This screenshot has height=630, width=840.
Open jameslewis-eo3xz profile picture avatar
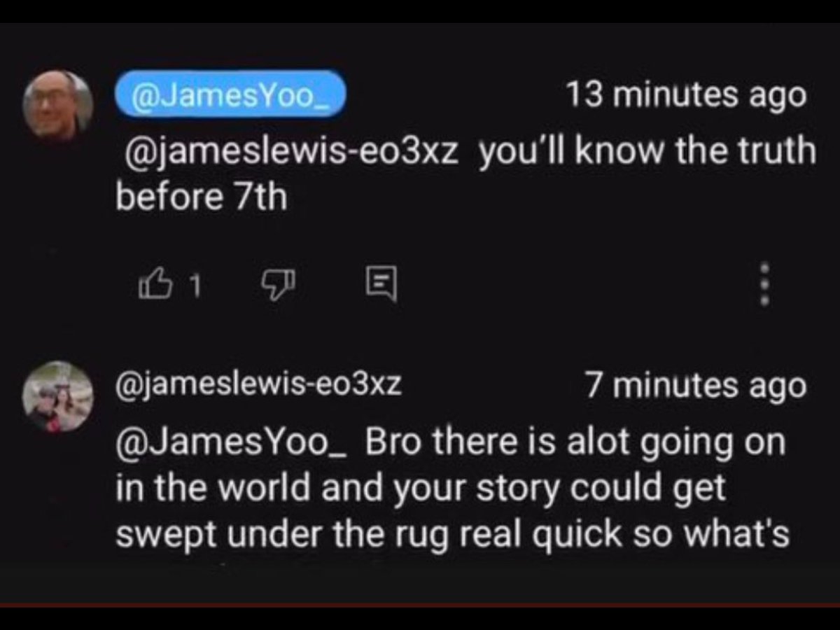pos(58,395)
